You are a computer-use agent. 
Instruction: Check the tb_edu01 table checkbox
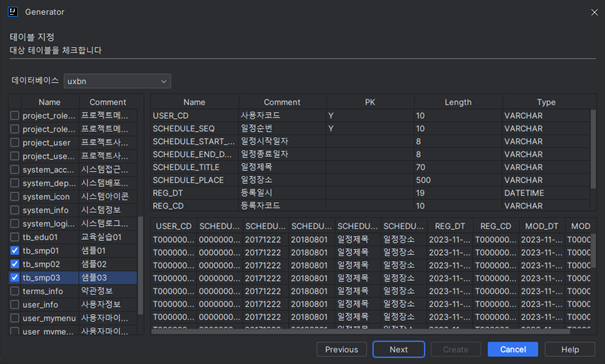[x=15, y=237]
